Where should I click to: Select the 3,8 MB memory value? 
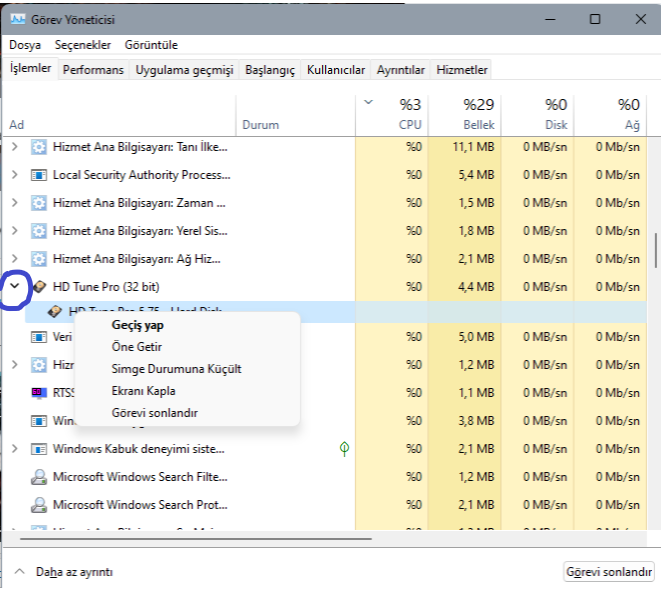tap(476, 421)
